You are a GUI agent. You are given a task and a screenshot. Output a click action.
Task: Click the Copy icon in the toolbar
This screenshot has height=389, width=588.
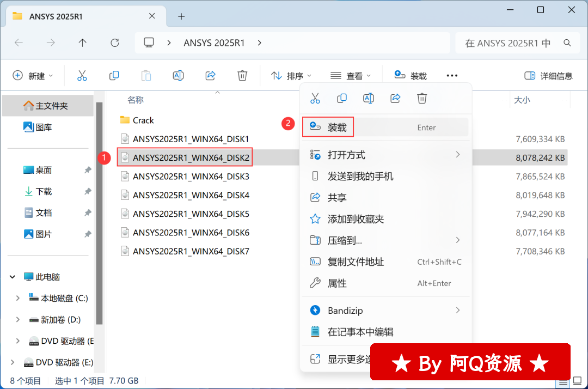pyautogui.click(x=114, y=76)
